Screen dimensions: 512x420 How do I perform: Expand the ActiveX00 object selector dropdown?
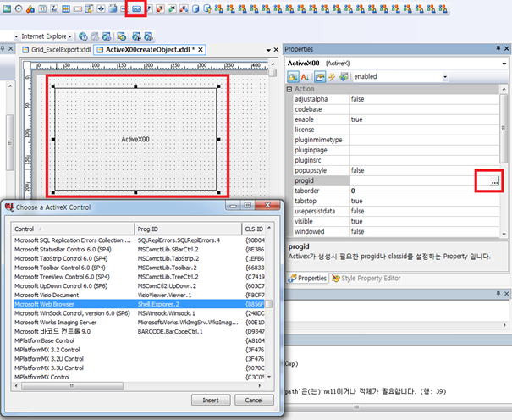click(x=502, y=63)
